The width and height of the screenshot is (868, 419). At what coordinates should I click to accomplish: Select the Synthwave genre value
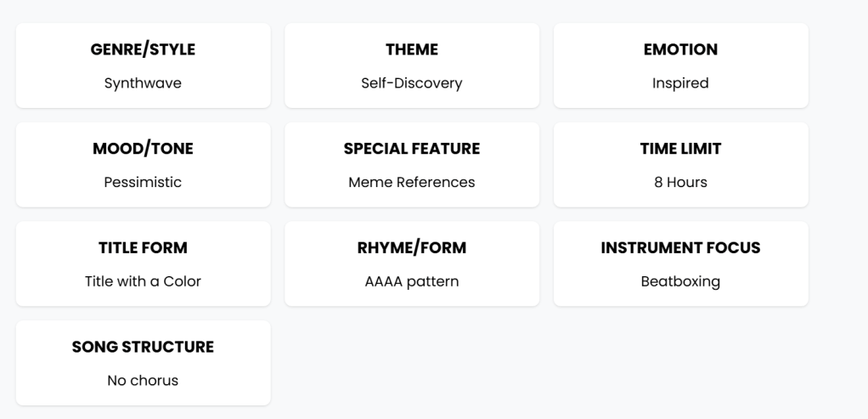coord(143,83)
